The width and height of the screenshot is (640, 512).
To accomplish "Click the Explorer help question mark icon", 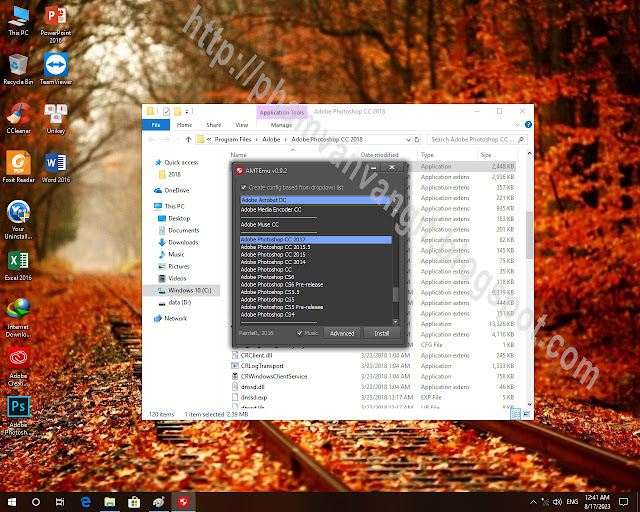I will (528, 125).
